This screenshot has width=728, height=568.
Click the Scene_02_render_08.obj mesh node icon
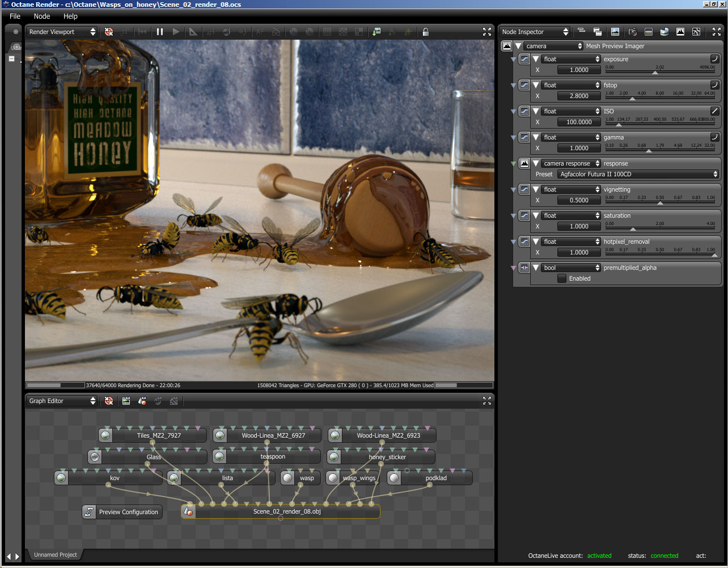[x=189, y=512]
